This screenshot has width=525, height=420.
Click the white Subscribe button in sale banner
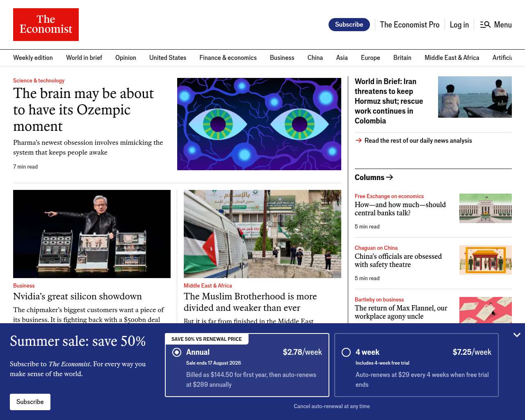click(30, 402)
